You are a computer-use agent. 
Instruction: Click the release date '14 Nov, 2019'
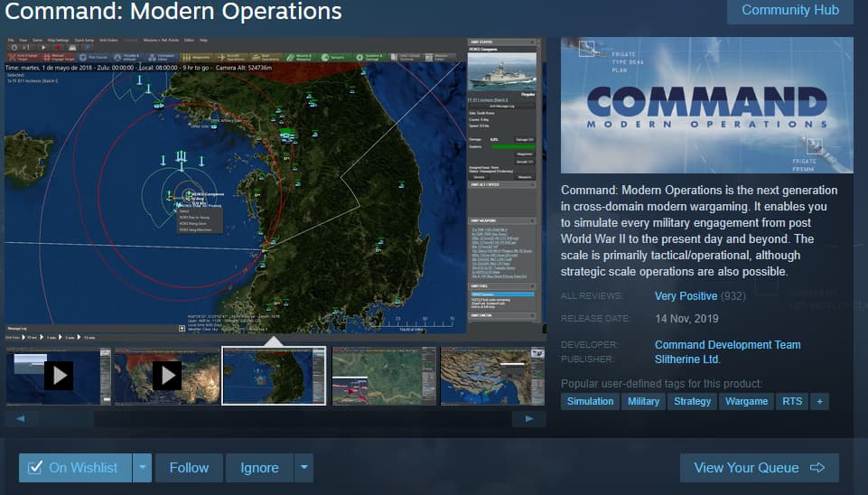[x=686, y=319]
